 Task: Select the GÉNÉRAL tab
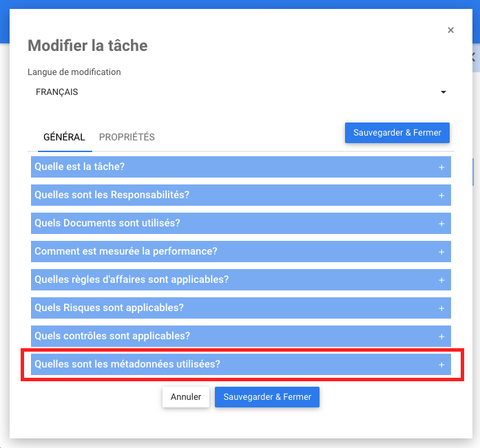click(x=64, y=137)
